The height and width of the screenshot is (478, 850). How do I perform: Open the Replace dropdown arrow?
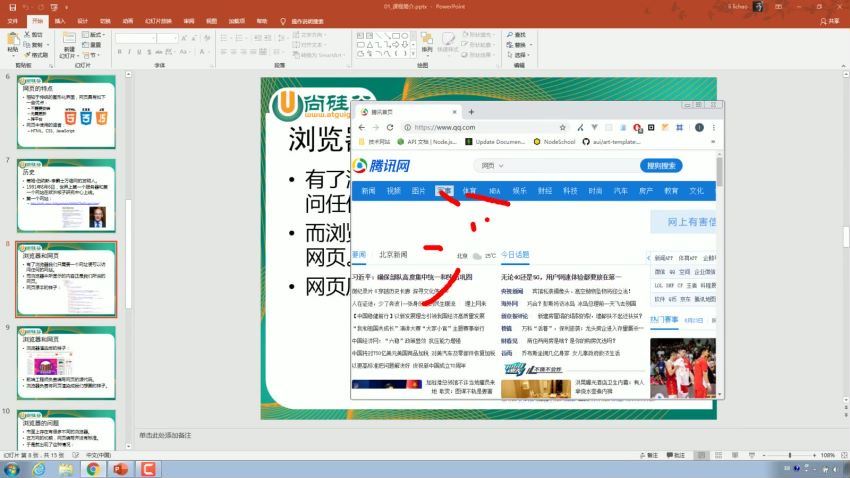pyautogui.click(x=531, y=44)
